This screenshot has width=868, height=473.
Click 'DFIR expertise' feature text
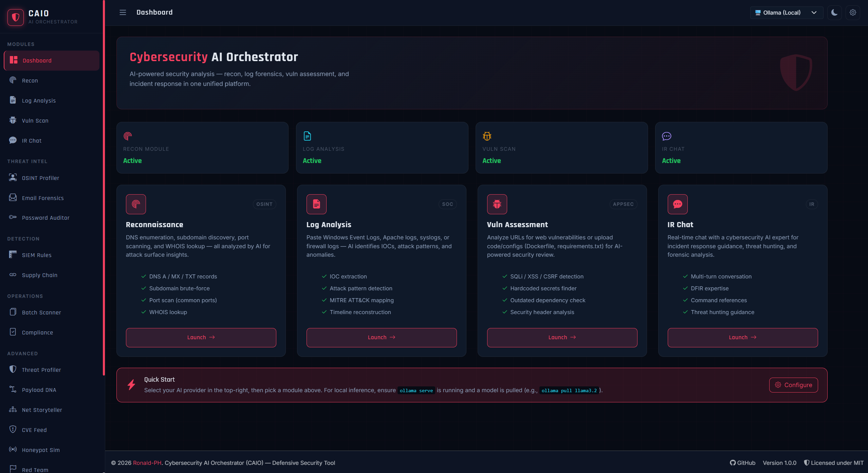click(x=709, y=288)
